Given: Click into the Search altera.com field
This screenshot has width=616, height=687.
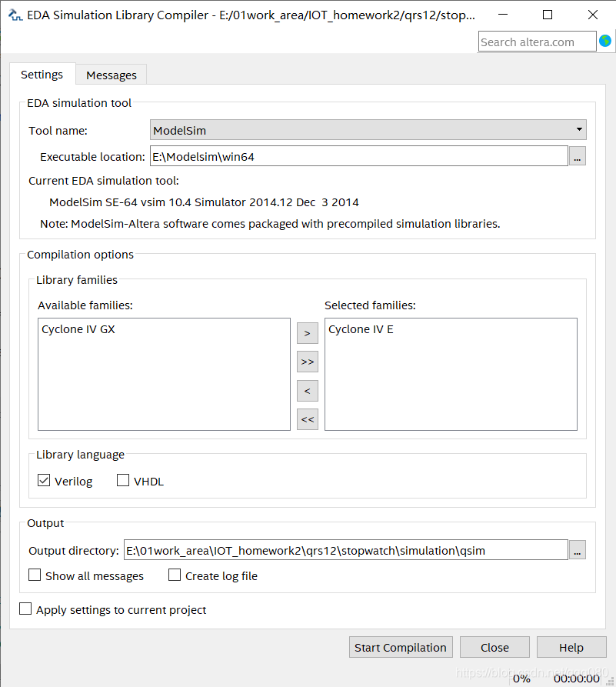Looking at the screenshot, I should 537,42.
